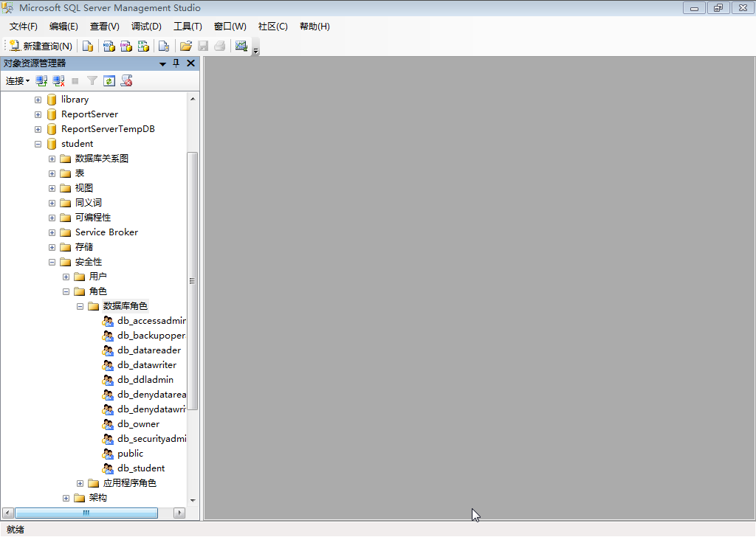The width and height of the screenshot is (756, 537).
Task: Open Object Explorer window position dropdown arrow
Action: pos(162,63)
